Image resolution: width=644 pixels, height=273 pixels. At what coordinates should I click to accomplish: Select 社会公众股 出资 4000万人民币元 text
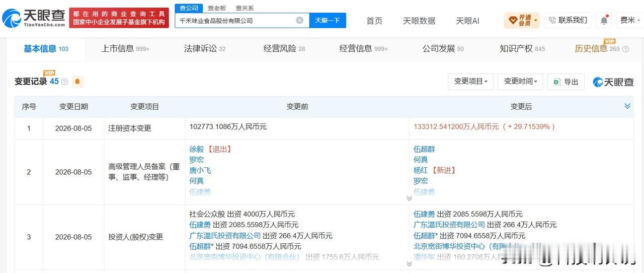242,214
